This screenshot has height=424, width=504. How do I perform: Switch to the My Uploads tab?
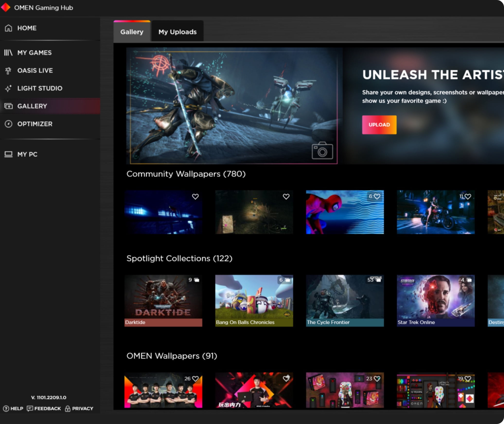(177, 32)
